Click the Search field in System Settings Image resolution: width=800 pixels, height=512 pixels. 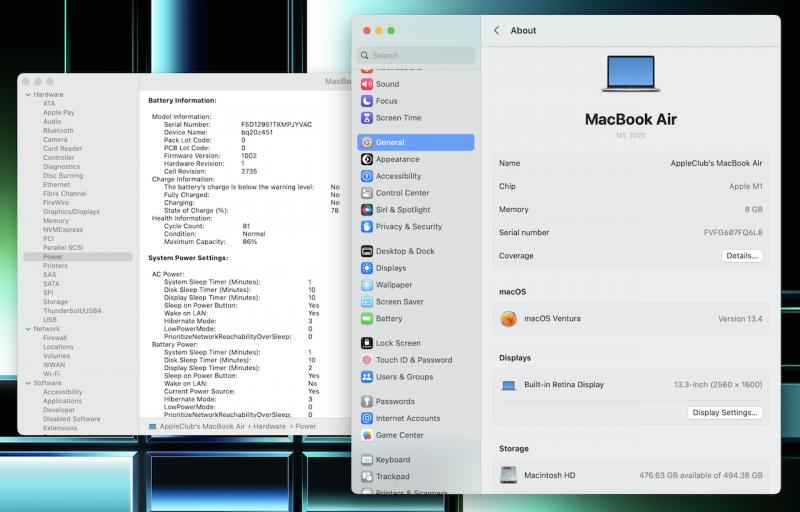[410, 56]
